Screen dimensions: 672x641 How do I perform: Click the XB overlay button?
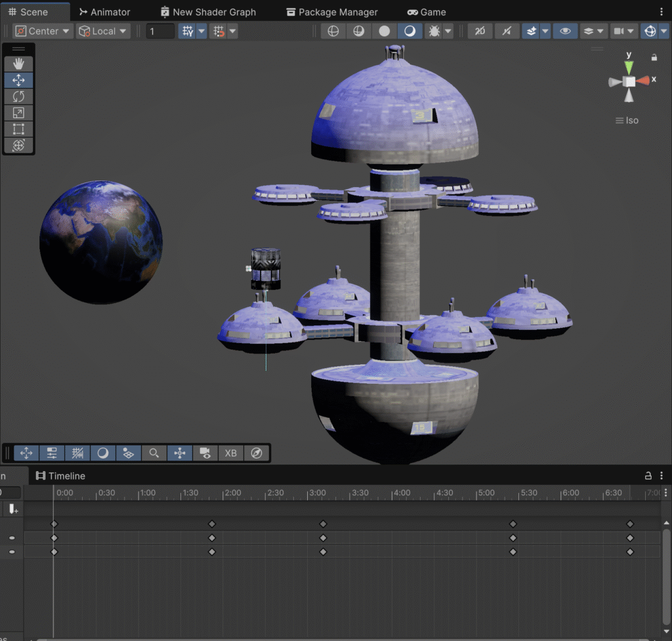pyautogui.click(x=230, y=453)
